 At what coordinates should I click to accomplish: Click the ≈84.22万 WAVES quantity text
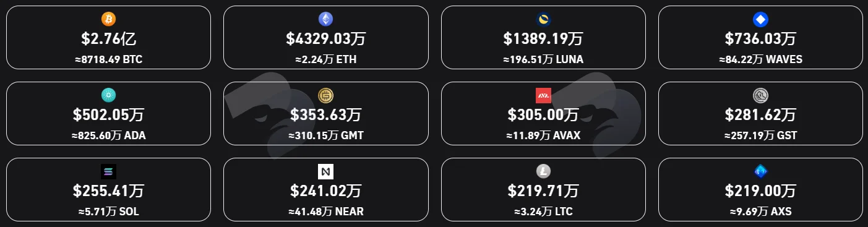[760, 59]
